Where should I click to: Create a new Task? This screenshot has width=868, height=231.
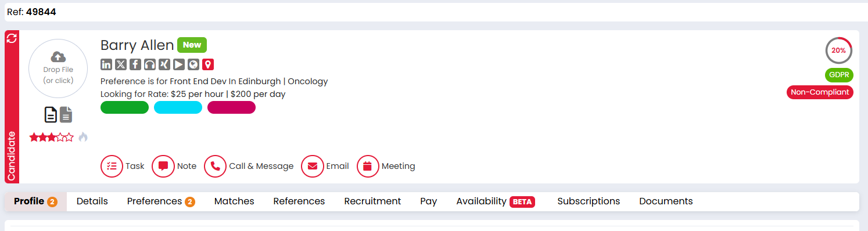click(123, 166)
